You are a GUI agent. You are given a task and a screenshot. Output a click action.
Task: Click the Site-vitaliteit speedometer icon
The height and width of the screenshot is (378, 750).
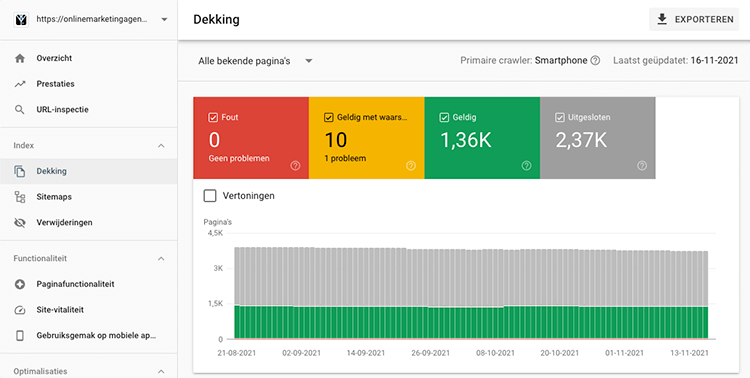[20, 310]
